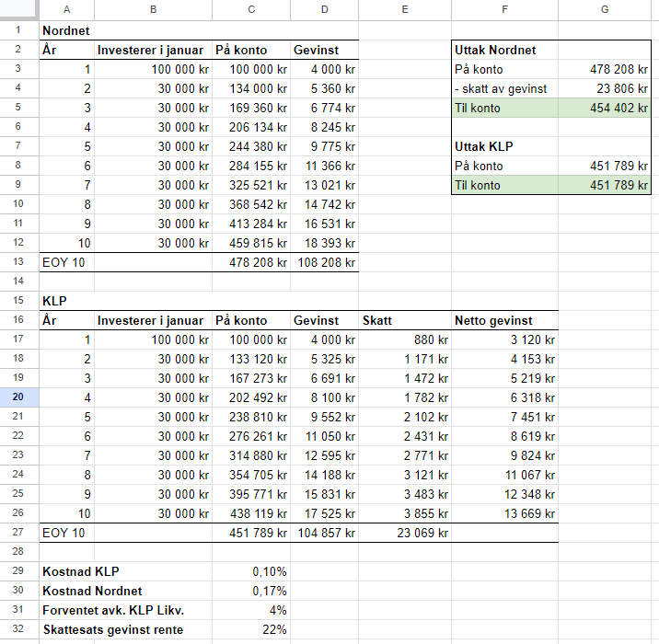Click the 3 120 kr cell
This screenshot has width=659, height=644.
pos(504,339)
